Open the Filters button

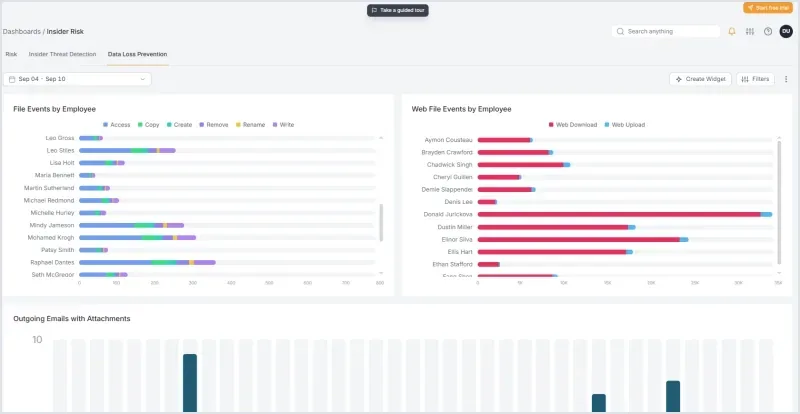coord(755,79)
